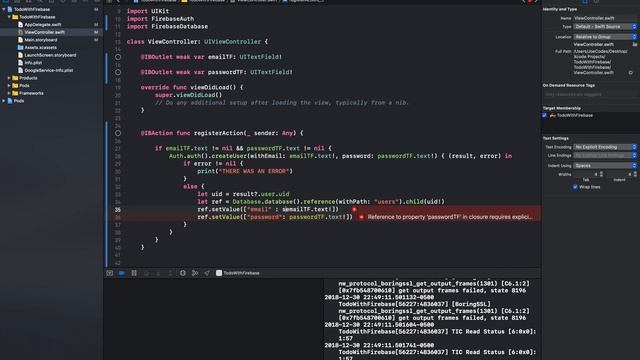Select AppDelegate.swift in navigator
Screen dimensions: 640x360
click(x=42, y=24)
